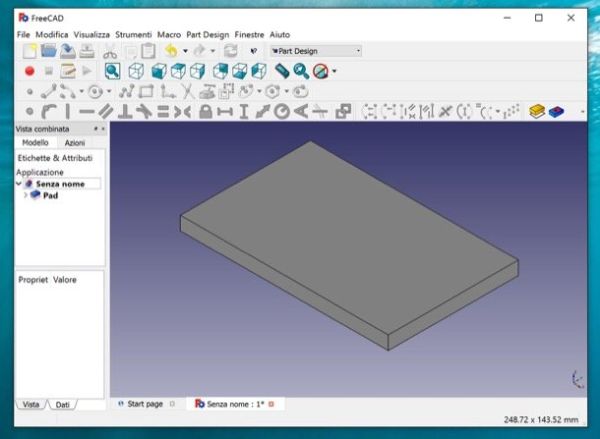Viewport: 600px width, 439px height.
Task: Expand the Pad tree item
Action: [26, 196]
